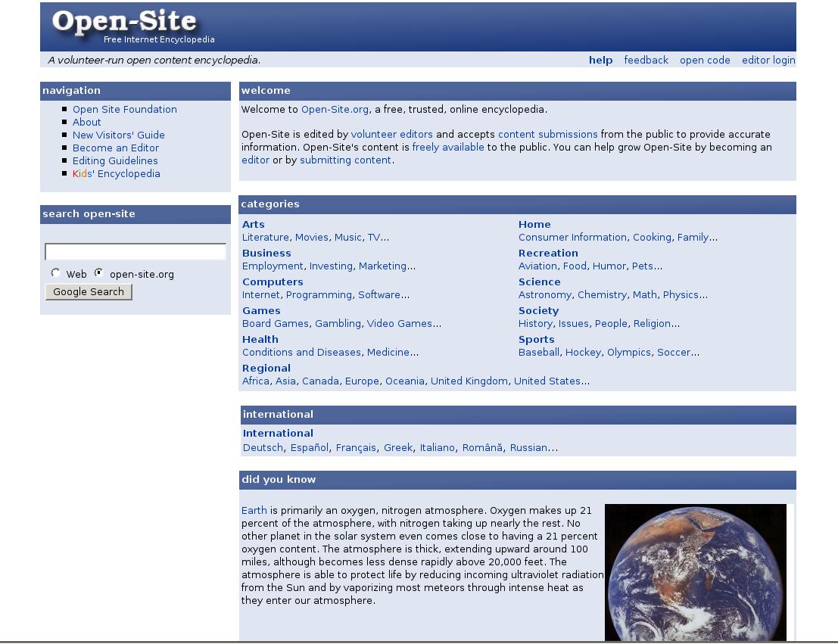Open the Computers category
The width and height of the screenshot is (838, 644).
tap(273, 282)
